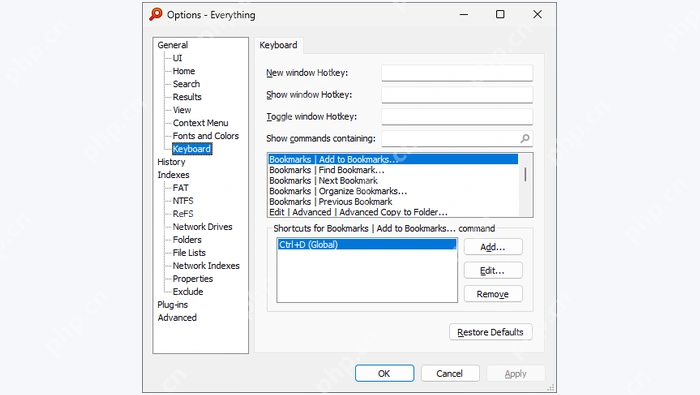This screenshot has height=395, width=700.
Task: Select 'Bookmarks | Find Bookmark...' command
Action: click(x=393, y=170)
